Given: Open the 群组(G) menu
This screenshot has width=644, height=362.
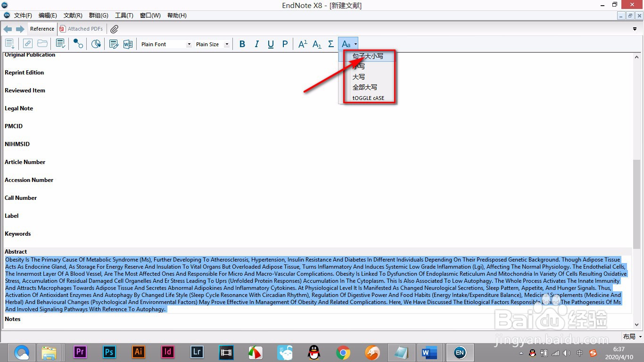Looking at the screenshot, I should (99, 16).
